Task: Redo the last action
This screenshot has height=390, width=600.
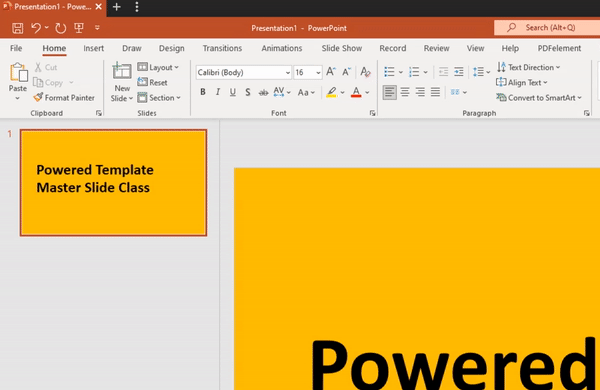Action: tap(60, 28)
